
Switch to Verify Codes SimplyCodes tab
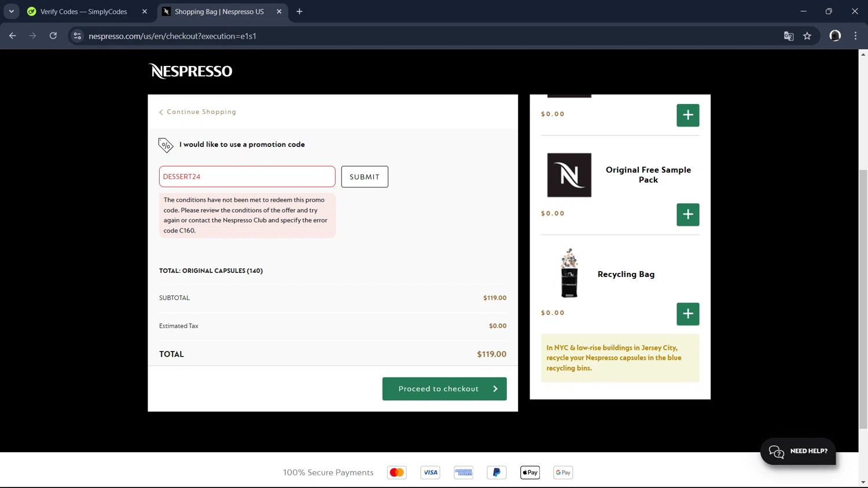pos(84,12)
